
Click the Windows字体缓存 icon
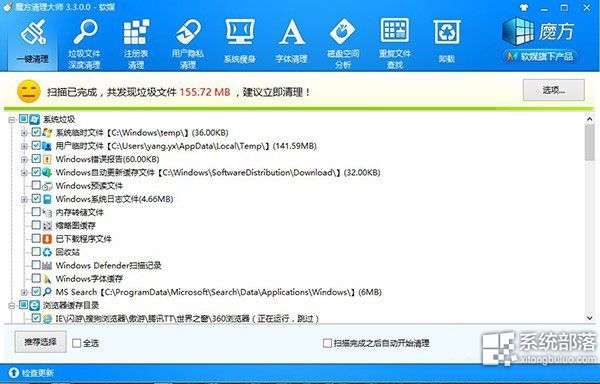(x=47, y=279)
